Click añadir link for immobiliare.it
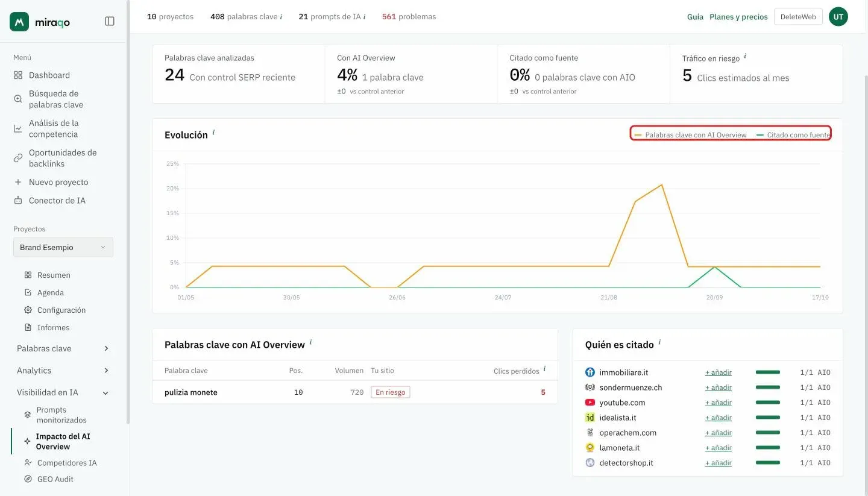The image size is (868, 496). (719, 372)
